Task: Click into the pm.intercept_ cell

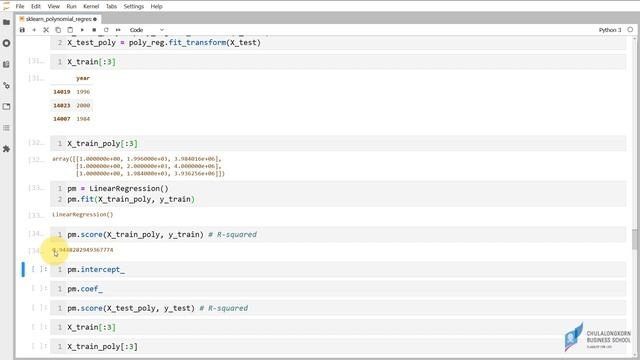Action: click(338, 269)
